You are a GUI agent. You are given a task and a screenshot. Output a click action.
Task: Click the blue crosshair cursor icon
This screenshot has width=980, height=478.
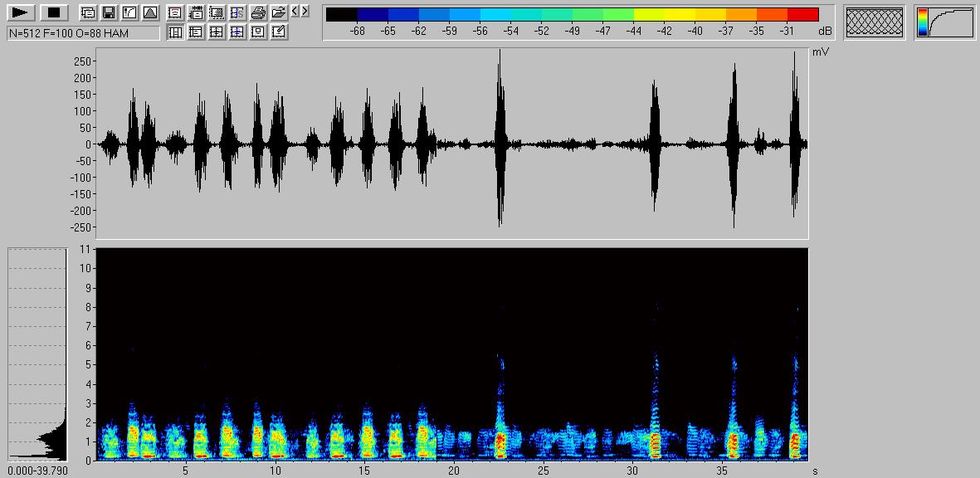(x=237, y=32)
